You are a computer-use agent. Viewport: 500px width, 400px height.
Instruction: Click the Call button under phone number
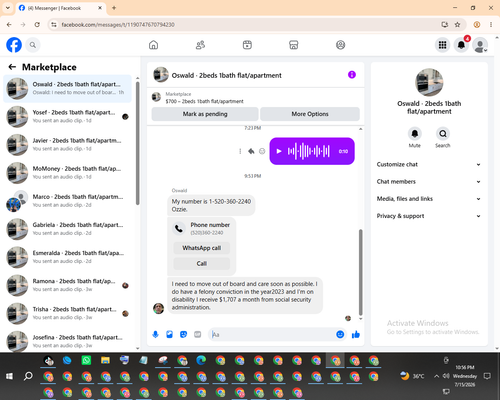pyautogui.click(x=202, y=264)
